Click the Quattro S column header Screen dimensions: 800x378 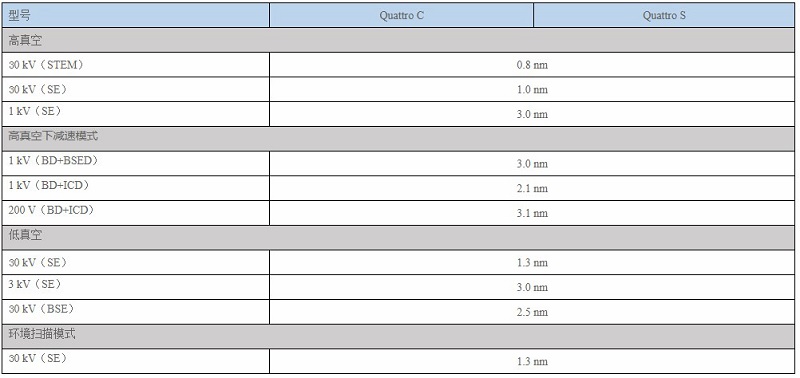point(664,15)
